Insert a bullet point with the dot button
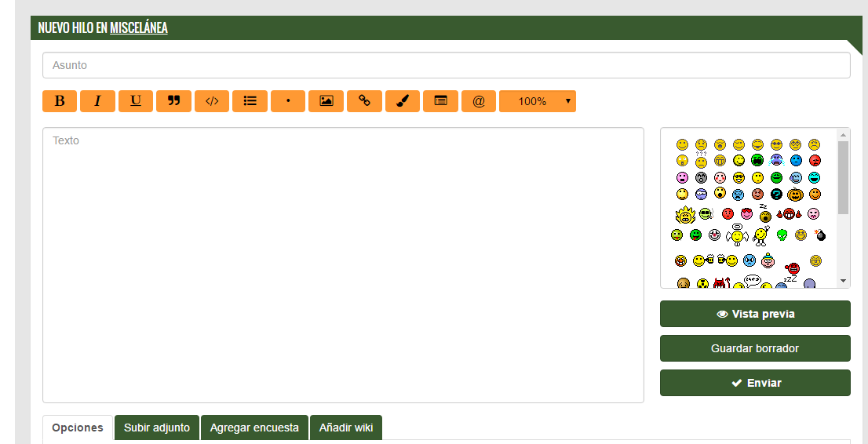This screenshot has width=868, height=444. [x=288, y=100]
